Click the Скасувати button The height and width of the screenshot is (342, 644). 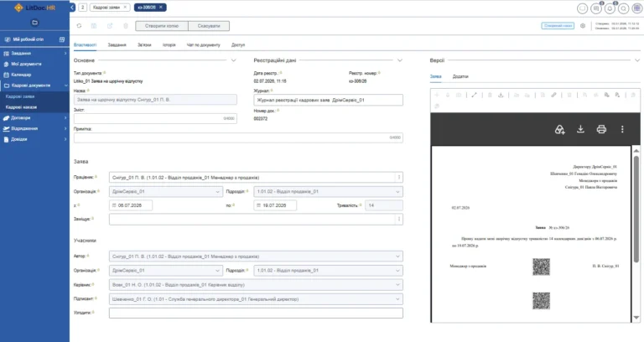click(x=209, y=26)
